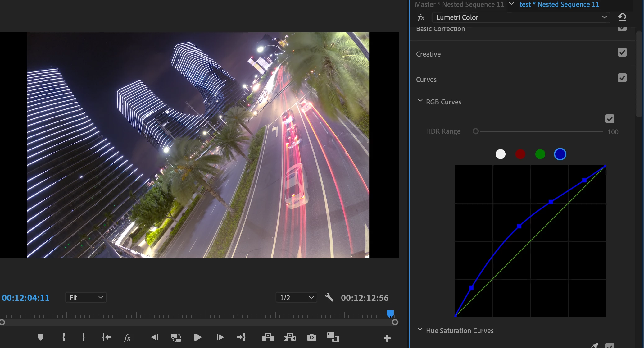Open the Fit zoom level dropdown
644x348 pixels.
click(86, 298)
